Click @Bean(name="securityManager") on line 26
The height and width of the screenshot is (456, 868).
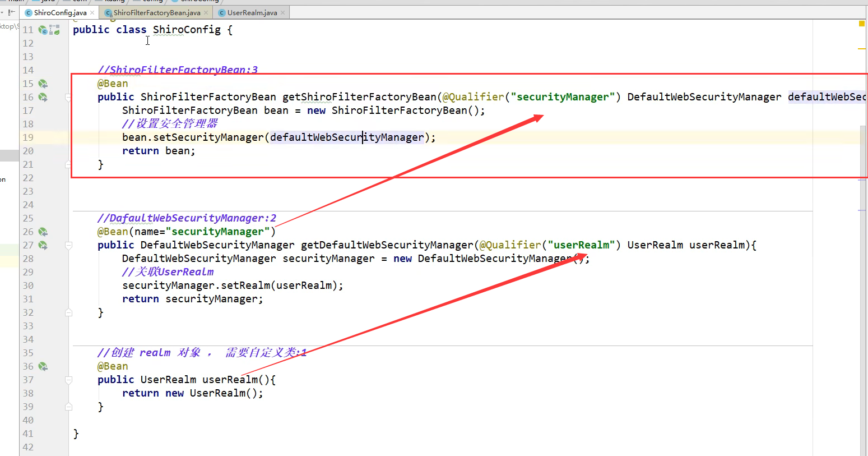tap(187, 232)
